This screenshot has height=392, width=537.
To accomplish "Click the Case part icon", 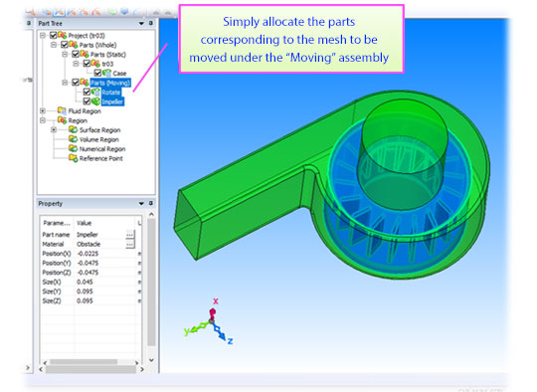I will click(x=106, y=73).
